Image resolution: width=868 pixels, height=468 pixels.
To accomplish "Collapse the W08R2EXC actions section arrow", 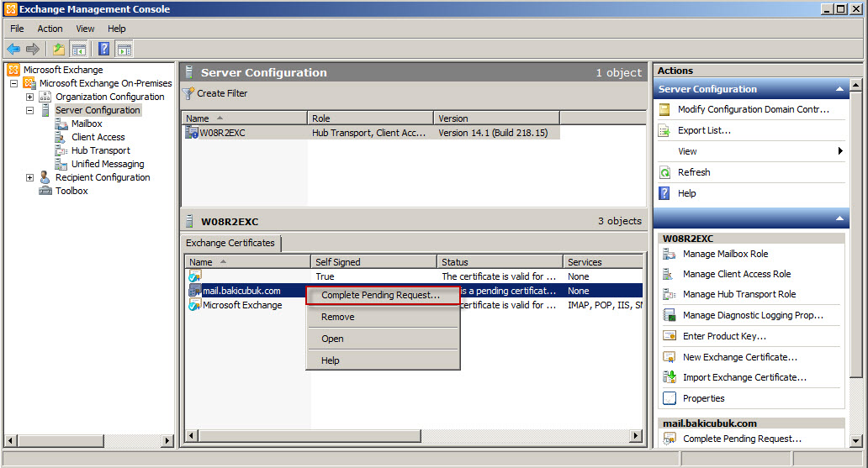I will click(839, 218).
